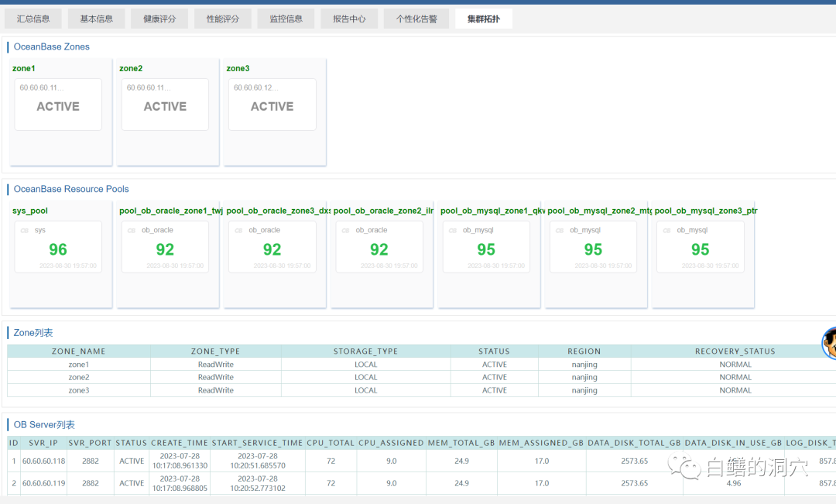Click the OB icon in the pool_ob_mysql_zone1 card

tap(453, 231)
